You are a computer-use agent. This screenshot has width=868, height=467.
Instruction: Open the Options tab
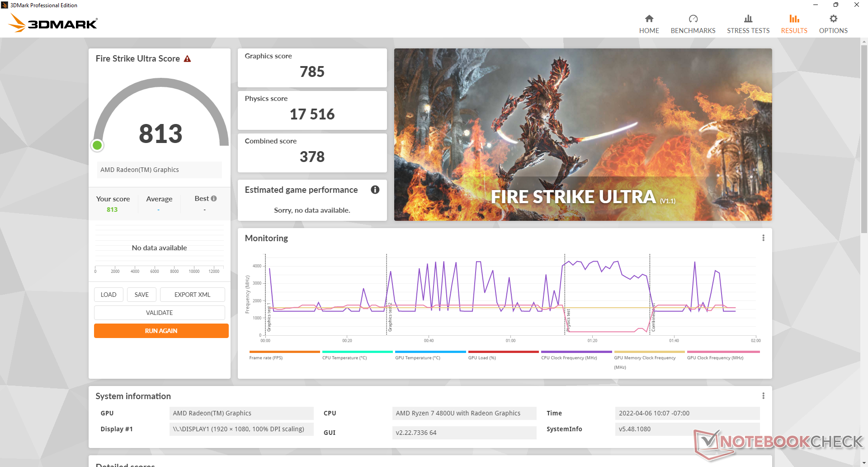point(833,24)
